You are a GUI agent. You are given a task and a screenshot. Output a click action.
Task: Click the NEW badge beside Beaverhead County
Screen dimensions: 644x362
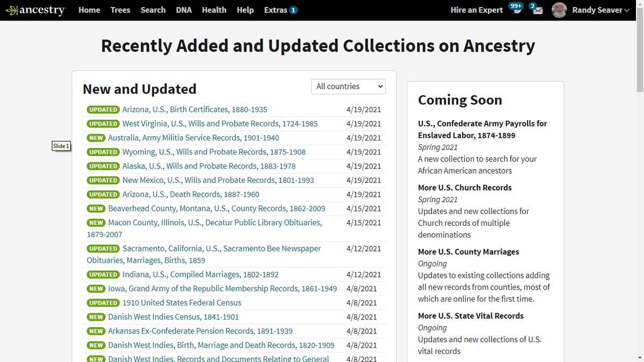click(96, 209)
